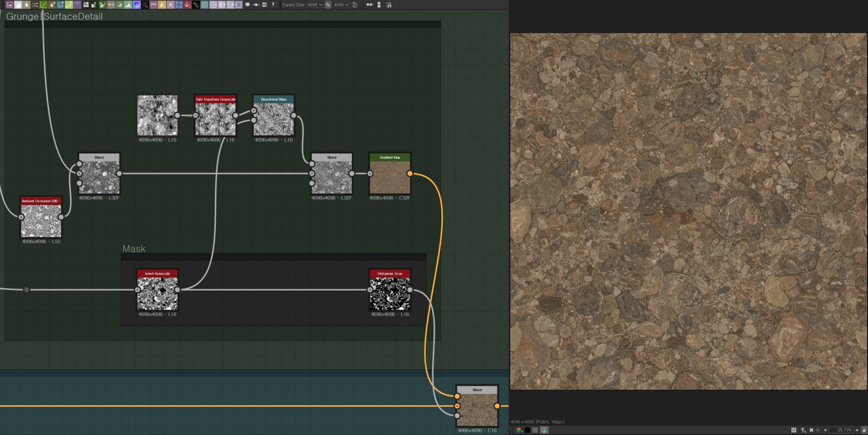Select the Text node tool
The height and width of the screenshot is (435, 868).
pos(170,5)
